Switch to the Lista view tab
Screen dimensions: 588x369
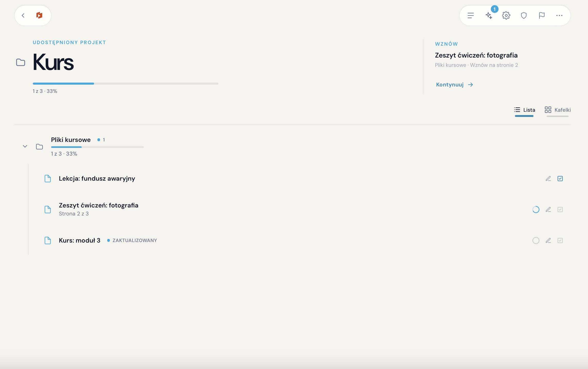pyautogui.click(x=524, y=110)
